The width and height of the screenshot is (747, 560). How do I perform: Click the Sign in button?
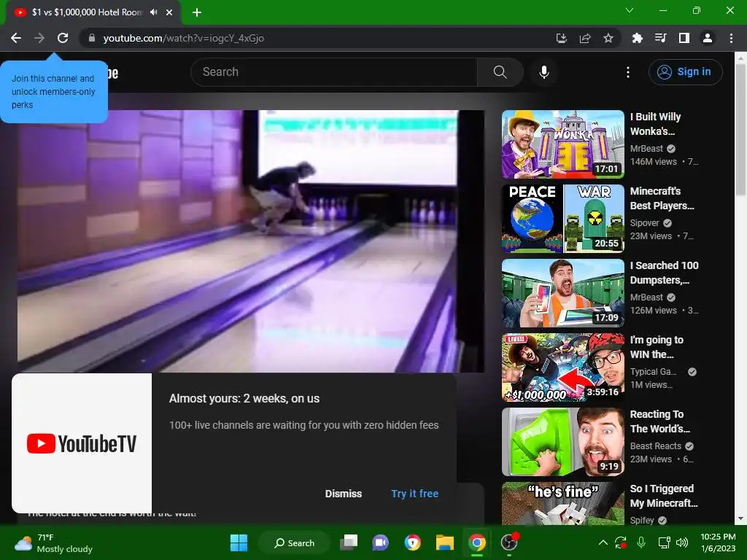coord(685,72)
